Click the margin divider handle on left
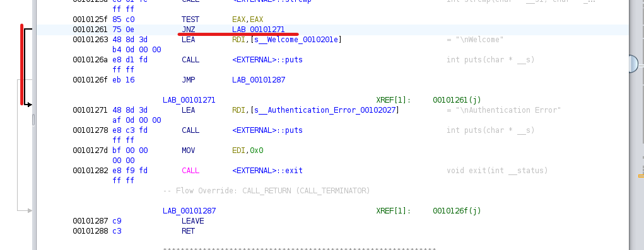 click(x=33, y=120)
